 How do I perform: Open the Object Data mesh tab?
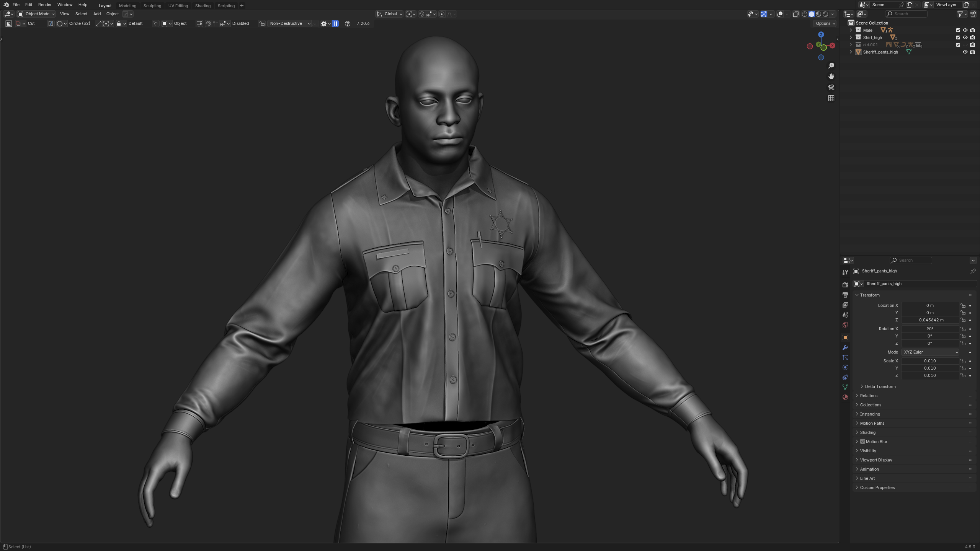845,387
